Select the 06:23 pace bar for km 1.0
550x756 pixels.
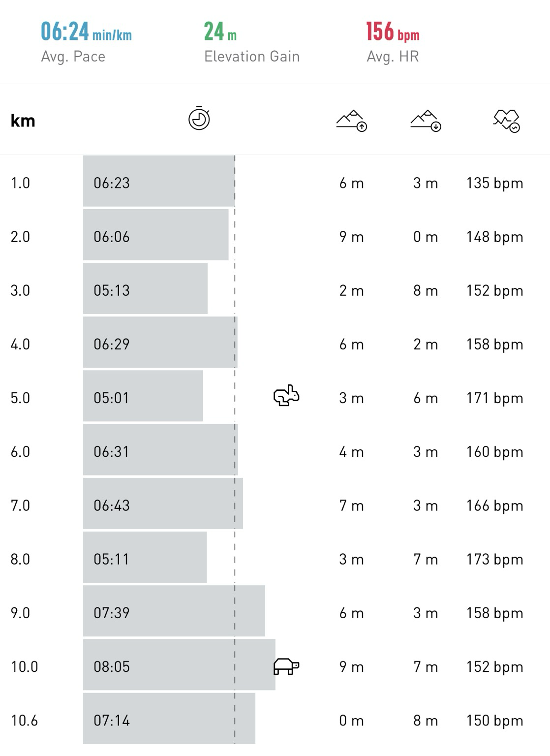(159, 181)
